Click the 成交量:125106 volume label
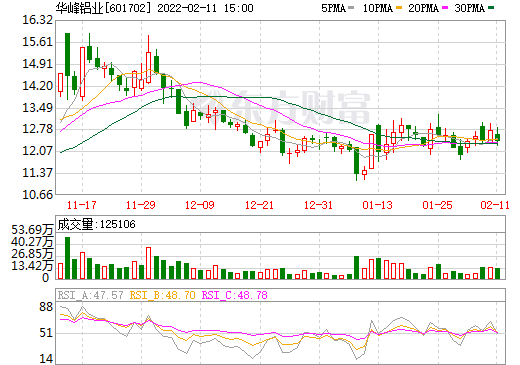Screen dimensions: 520x365 pyautogui.click(x=96, y=224)
